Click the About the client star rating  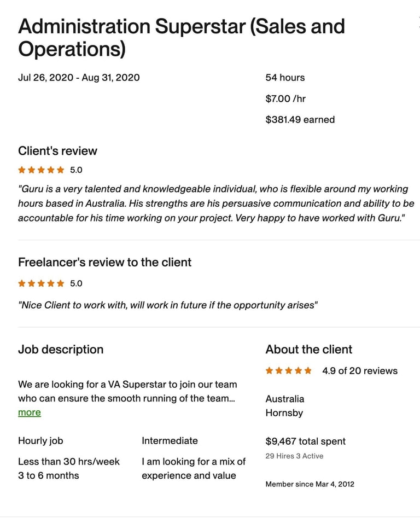289,371
